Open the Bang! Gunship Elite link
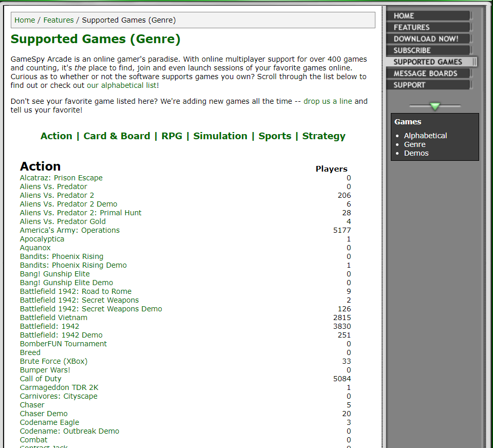This screenshot has width=493, height=448. 55,274
